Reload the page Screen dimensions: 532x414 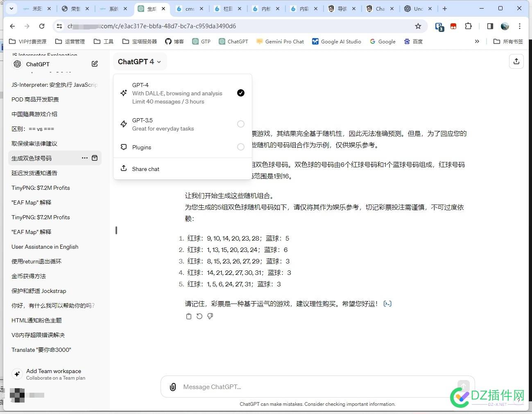pos(42,26)
